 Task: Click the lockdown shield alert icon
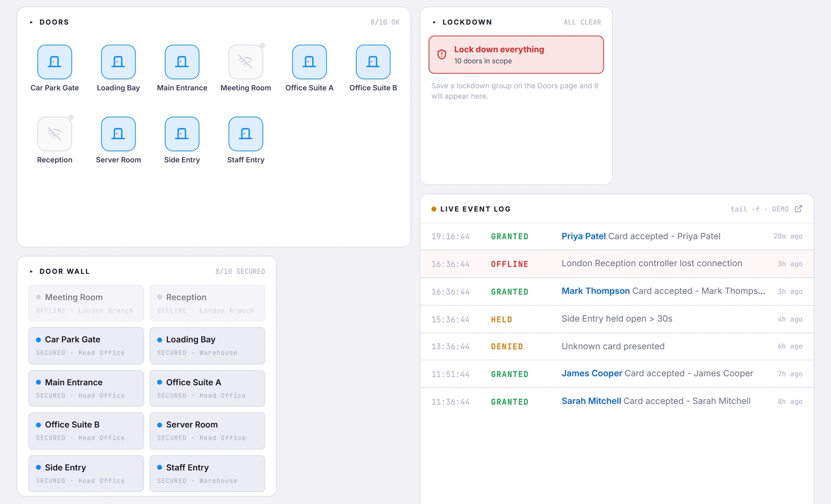(x=442, y=55)
